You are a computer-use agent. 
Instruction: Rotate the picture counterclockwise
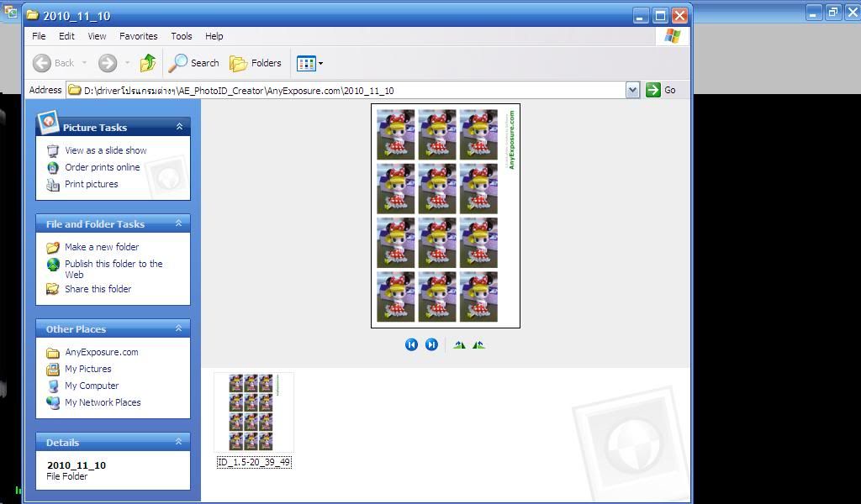point(478,345)
